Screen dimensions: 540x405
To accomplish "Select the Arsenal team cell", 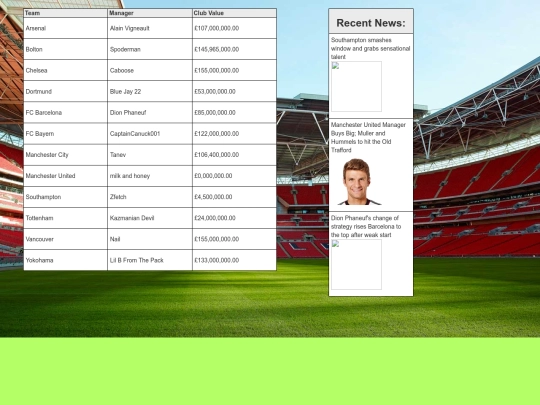I will (65, 28).
